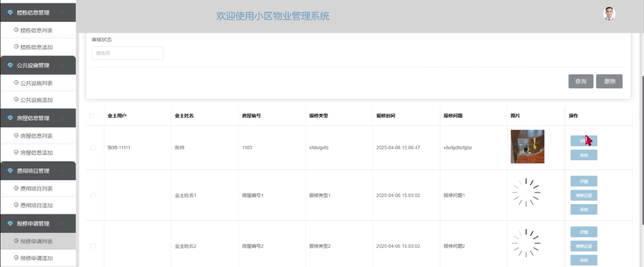The image size is (644, 267).
Task: Open the 审核状态 dropdown selector
Action: 127,53
